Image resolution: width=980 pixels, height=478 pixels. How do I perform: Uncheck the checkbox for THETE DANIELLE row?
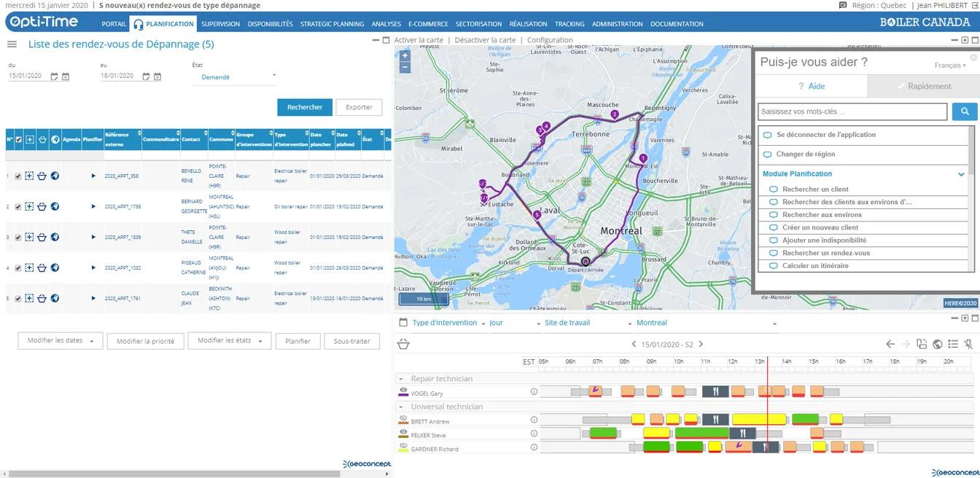click(x=18, y=237)
